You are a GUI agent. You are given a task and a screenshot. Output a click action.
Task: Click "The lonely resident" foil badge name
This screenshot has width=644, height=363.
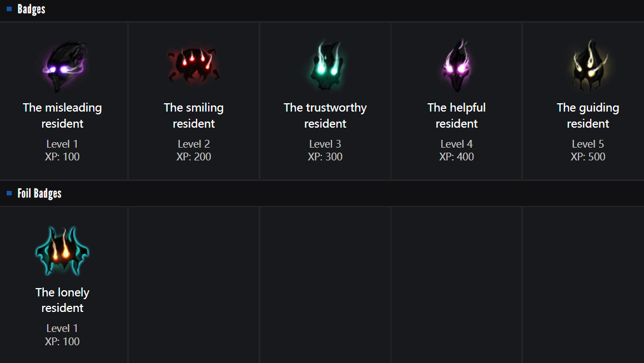click(62, 300)
